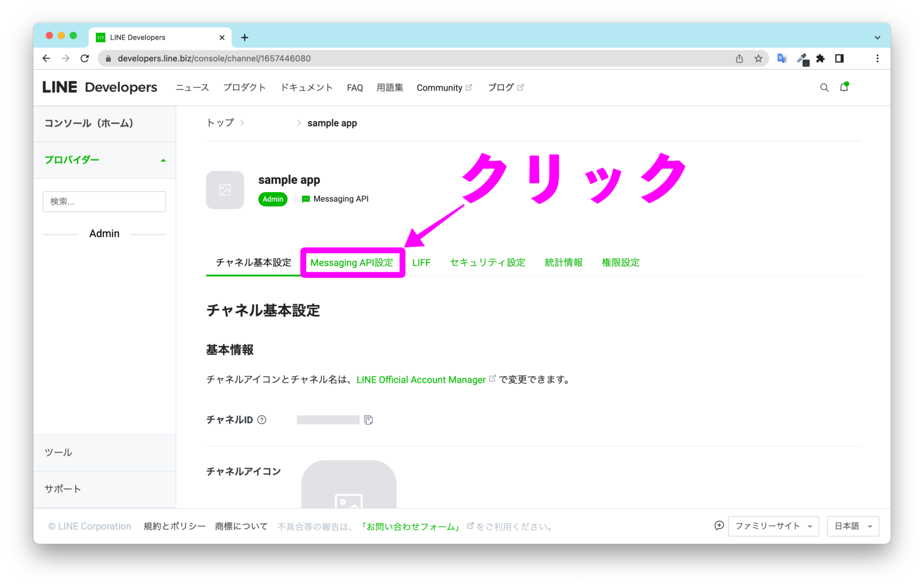Bookmark the page using the star icon
This screenshot has width=924, height=588.
pyautogui.click(x=759, y=58)
